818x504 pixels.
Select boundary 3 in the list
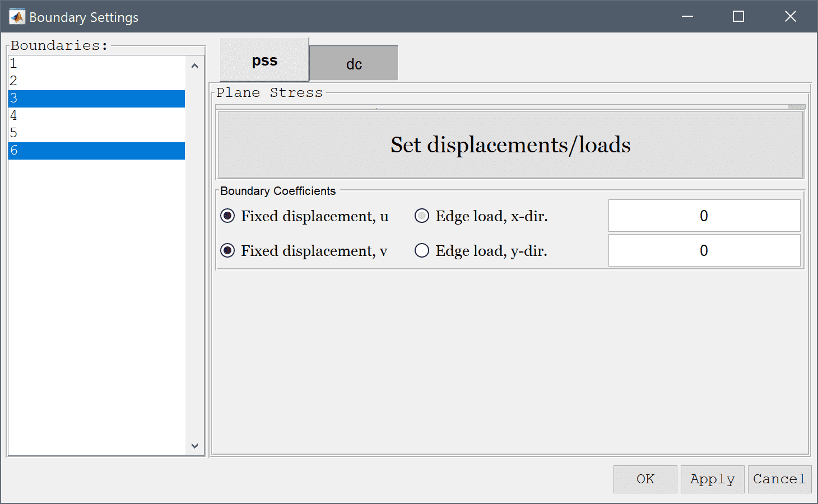point(96,99)
